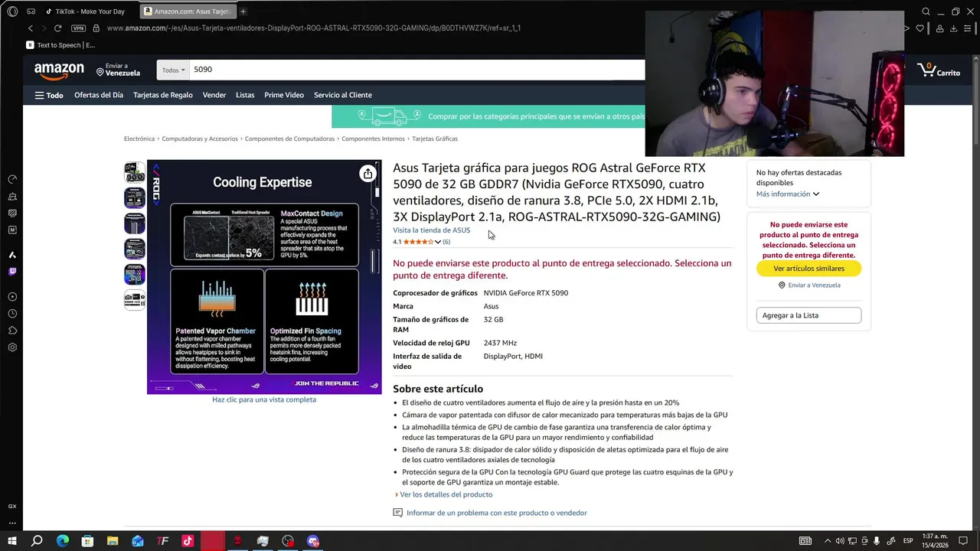This screenshot has height=551, width=980.
Task: Open the player icon in Opera sidebar
Action: 12,297
